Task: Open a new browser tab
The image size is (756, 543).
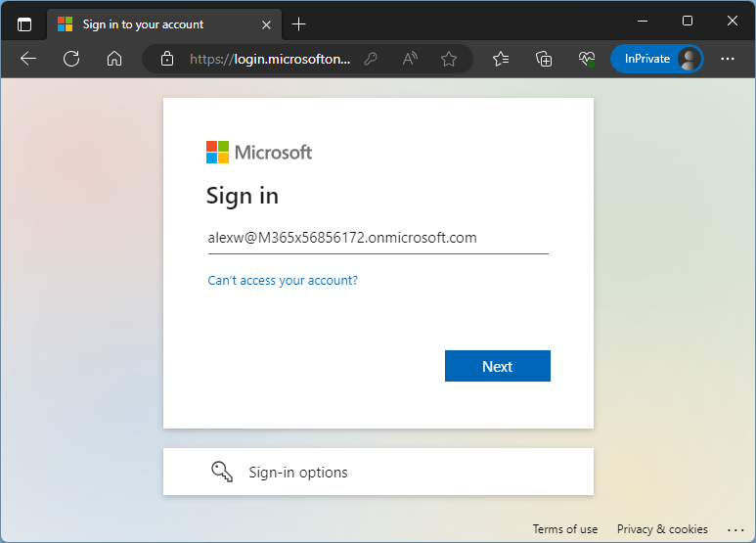Action: pos(299,24)
